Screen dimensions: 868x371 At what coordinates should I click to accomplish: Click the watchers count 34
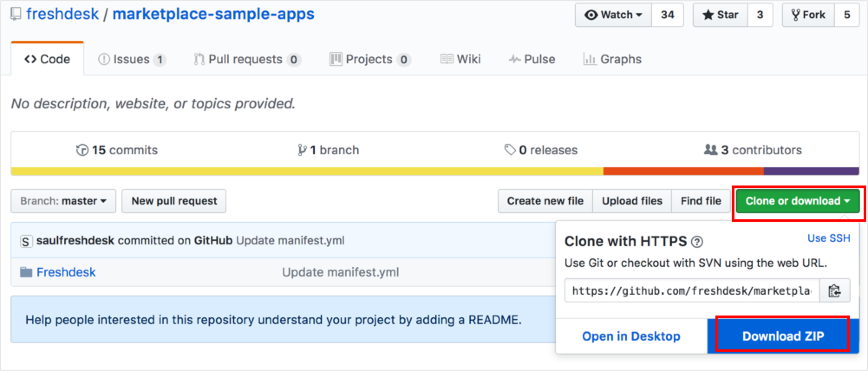668,15
